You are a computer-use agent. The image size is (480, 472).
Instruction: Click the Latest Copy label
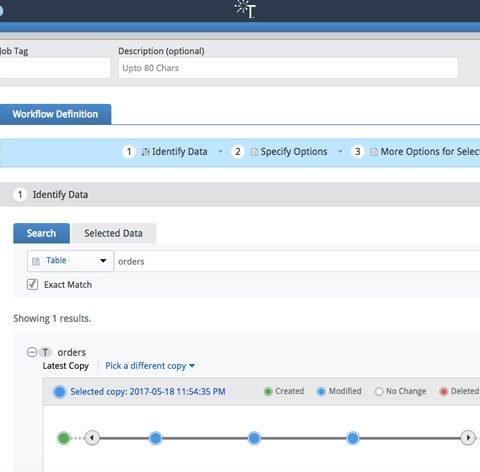coord(66,366)
